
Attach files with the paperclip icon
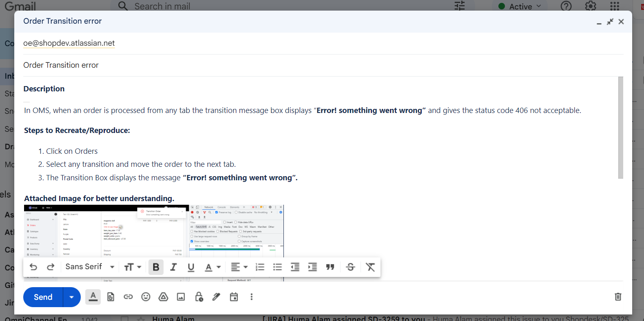pos(111,297)
